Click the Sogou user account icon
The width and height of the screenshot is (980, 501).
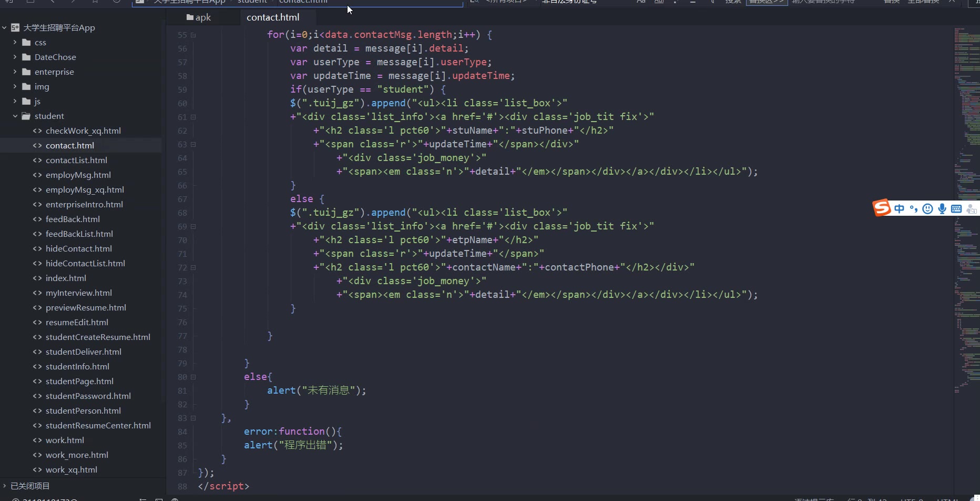pyautogui.click(x=972, y=209)
